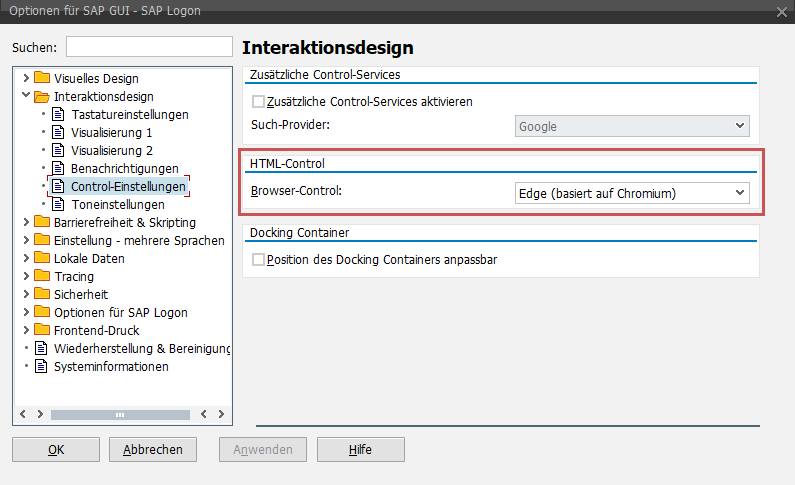The image size is (795, 485).
Task: Click the Tracing folder icon
Action: point(42,276)
